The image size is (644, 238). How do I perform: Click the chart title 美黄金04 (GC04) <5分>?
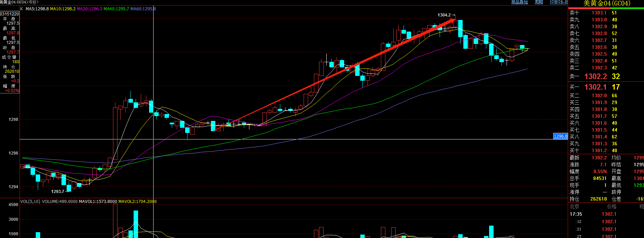pos(20,2)
